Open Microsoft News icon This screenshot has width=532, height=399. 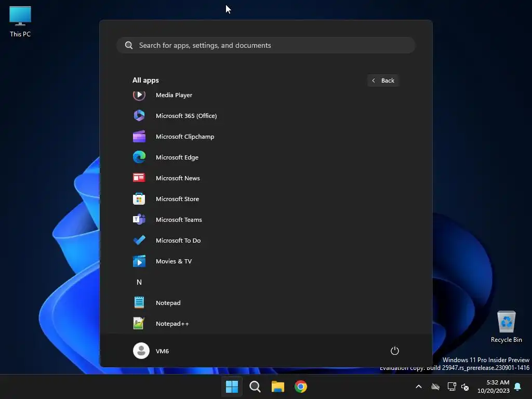[x=139, y=178]
